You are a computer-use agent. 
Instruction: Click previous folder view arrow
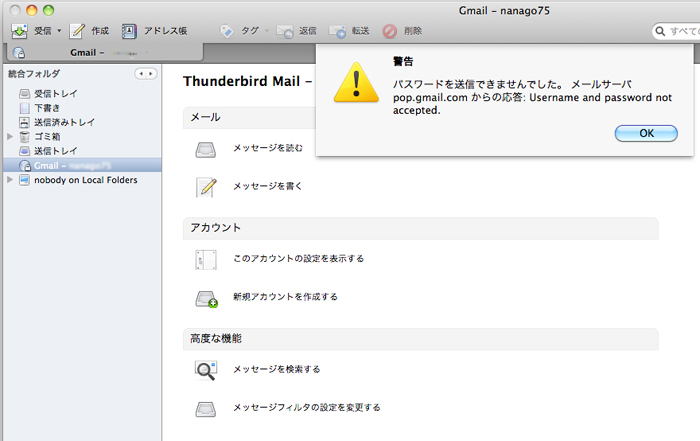141,74
